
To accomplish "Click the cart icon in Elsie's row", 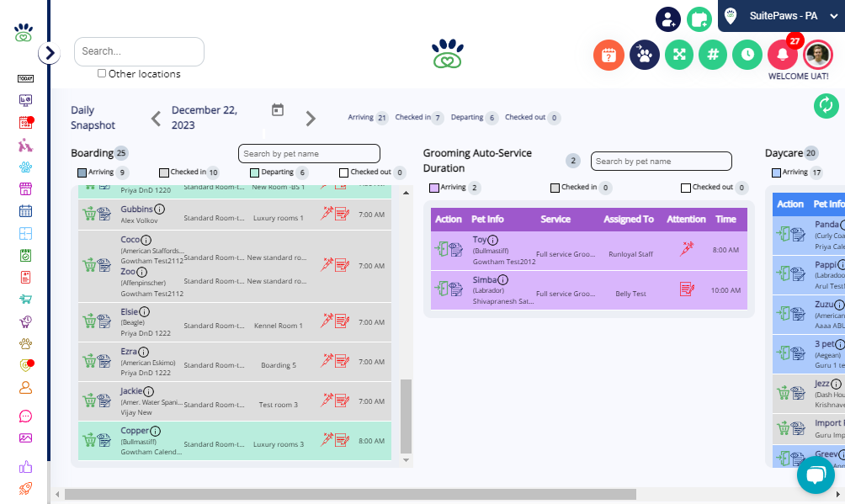I will [89, 321].
